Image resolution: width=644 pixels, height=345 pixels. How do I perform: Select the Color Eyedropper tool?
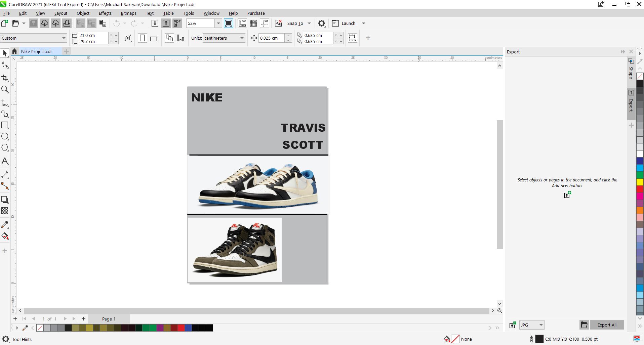click(x=5, y=224)
